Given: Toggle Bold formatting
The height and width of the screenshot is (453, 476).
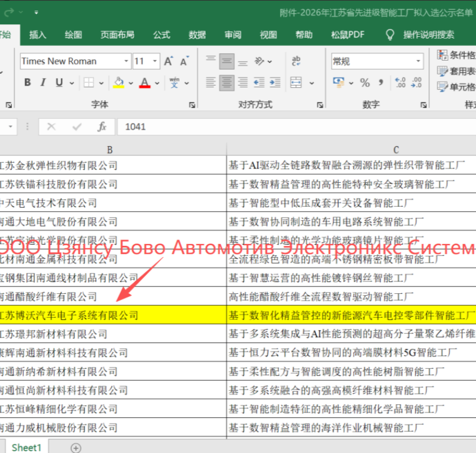Looking at the screenshot, I should point(27,83).
